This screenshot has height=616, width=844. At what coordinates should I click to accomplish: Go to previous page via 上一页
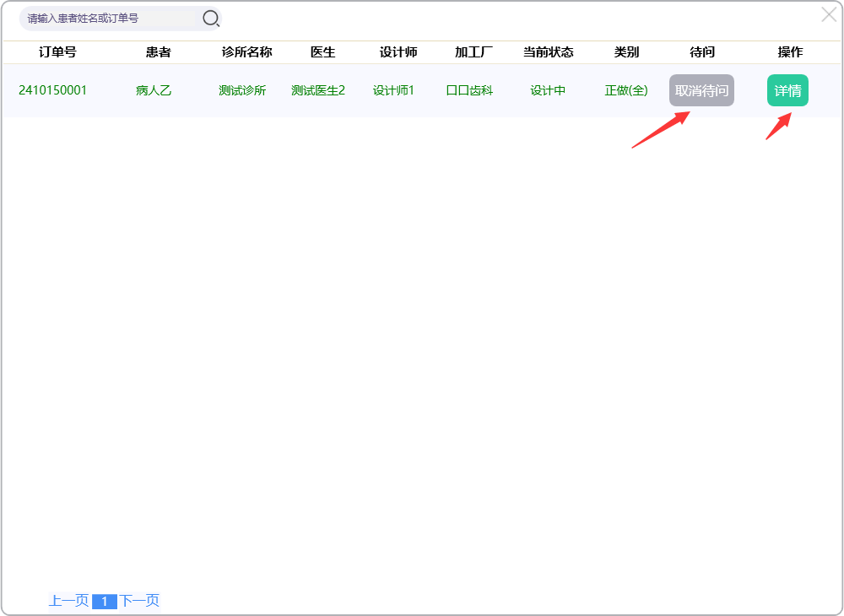[68, 601]
